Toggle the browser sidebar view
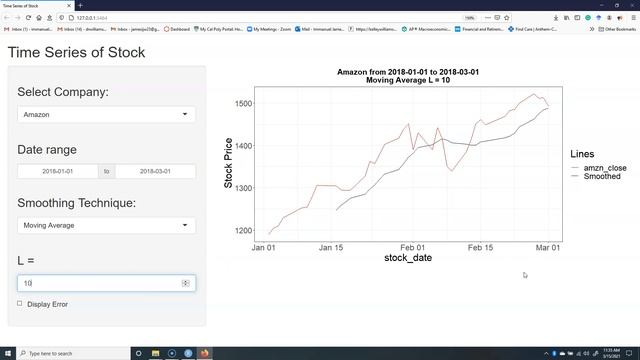 point(577,18)
